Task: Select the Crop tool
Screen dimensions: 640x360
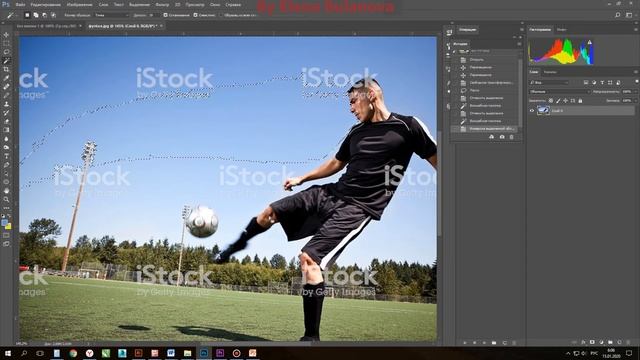Action: pyautogui.click(x=6, y=69)
